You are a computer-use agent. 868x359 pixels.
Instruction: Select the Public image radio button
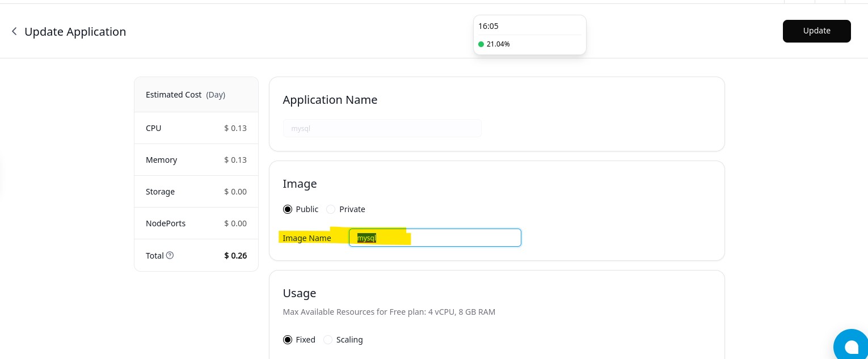tap(288, 209)
